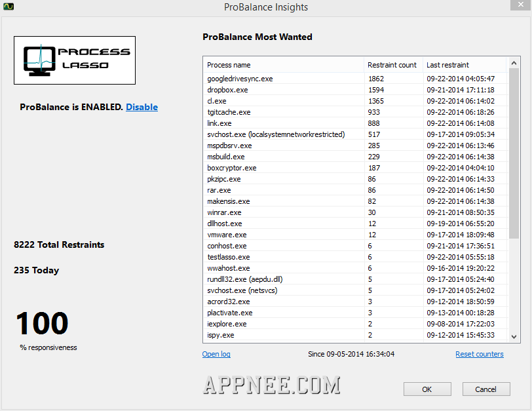The image size is (532, 411).
Task: Click the ProBalance Most Wanted heading
Action: click(x=257, y=37)
